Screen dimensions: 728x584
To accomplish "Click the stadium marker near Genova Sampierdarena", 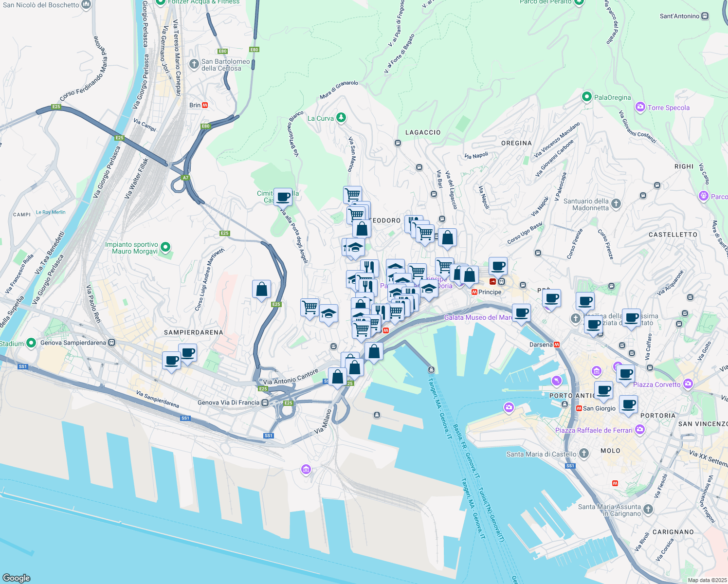I will (31, 343).
